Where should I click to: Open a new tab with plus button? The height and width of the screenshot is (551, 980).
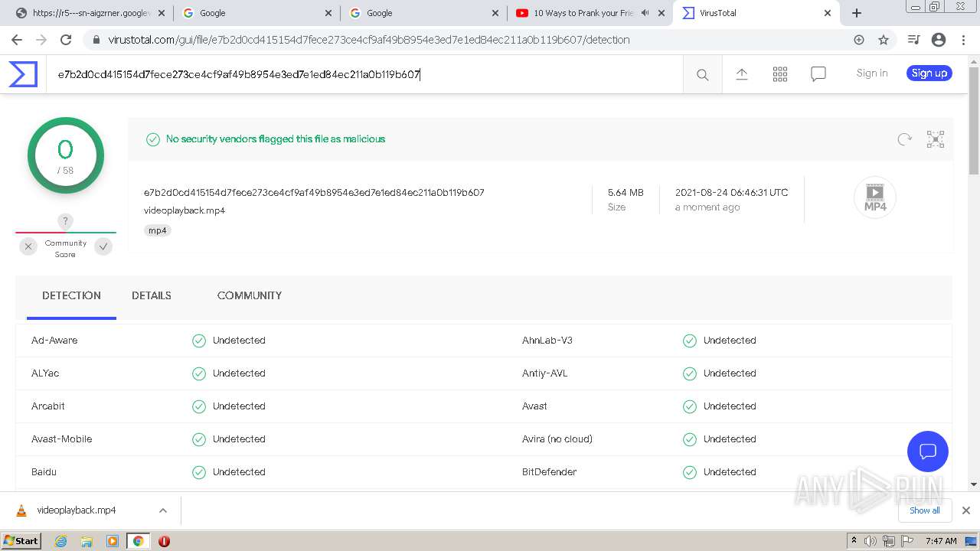click(x=857, y=13)
